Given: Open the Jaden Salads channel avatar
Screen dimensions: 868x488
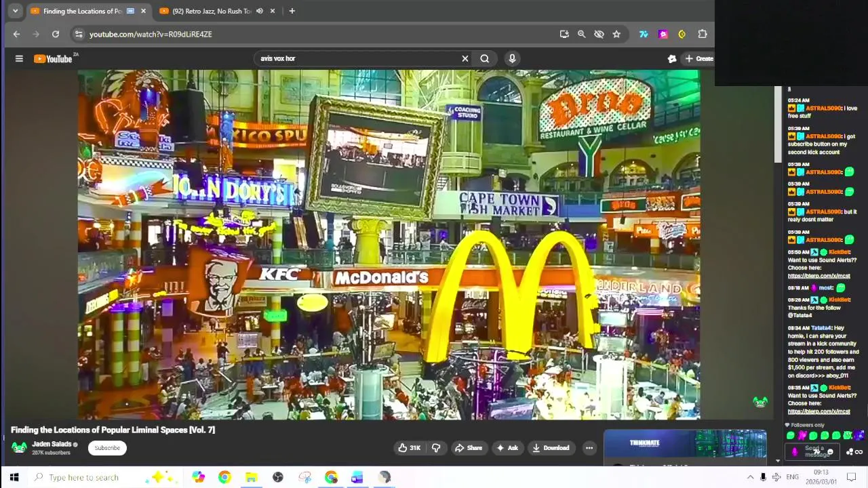Looking at the screenshot, I should pyautogui.click(x=19, y=447).
